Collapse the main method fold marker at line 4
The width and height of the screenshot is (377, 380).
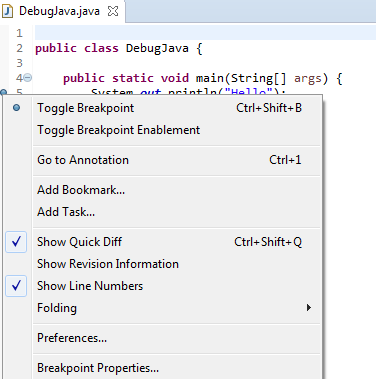pos(28,78)
